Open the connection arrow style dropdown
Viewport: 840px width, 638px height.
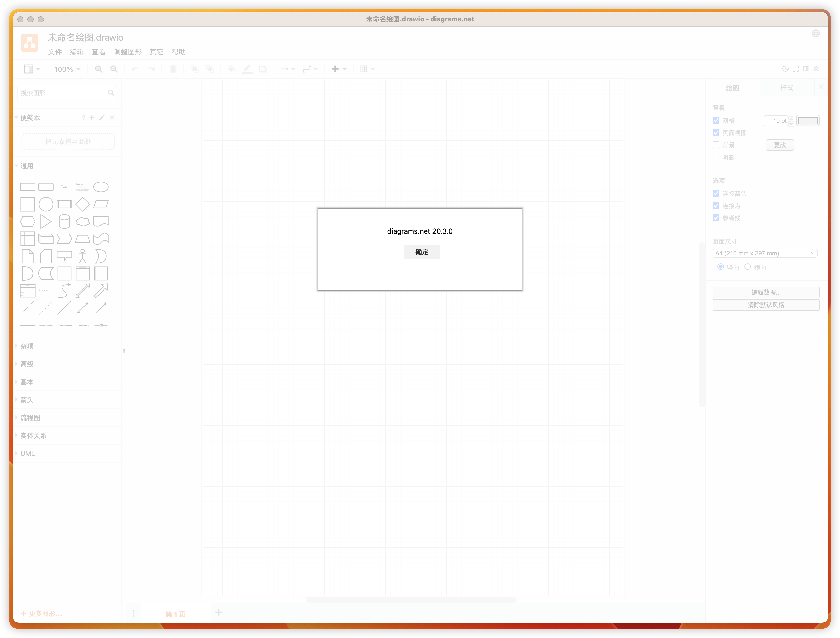287,69
